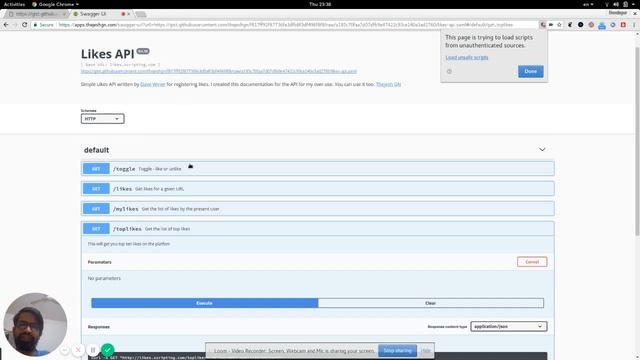The image size is (640, 360).
Task: Click the address bar URL field
Action: (x=286, y=25)
